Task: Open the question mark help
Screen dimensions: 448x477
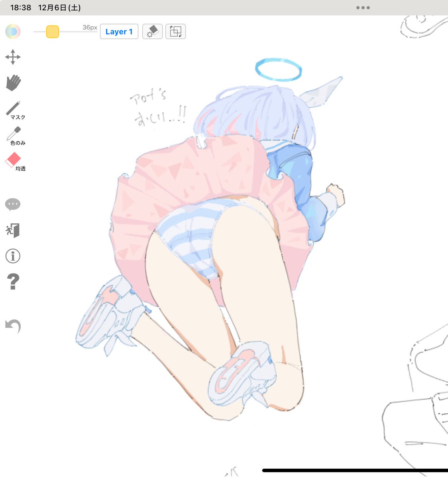Action: (x=13, y=281)
